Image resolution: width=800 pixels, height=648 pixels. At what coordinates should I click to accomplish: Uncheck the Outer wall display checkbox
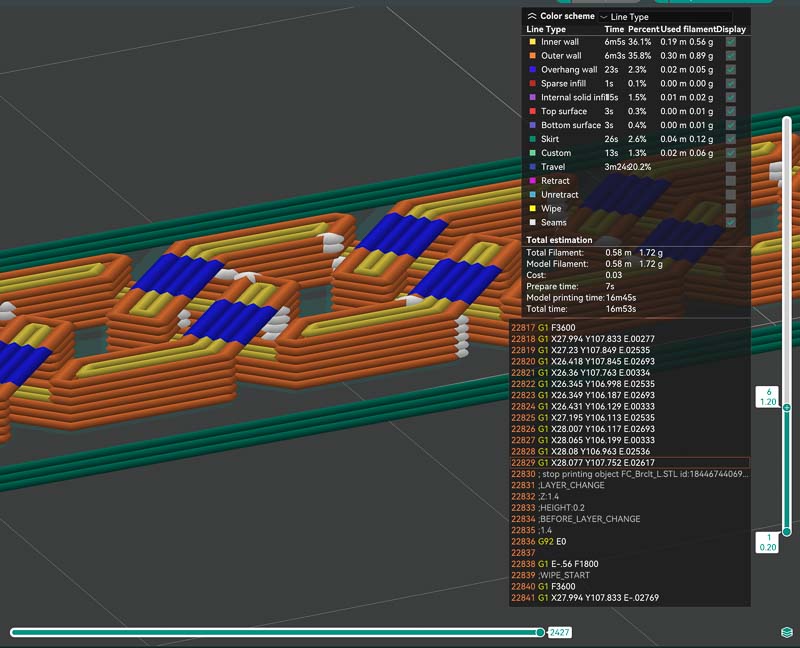731,56
